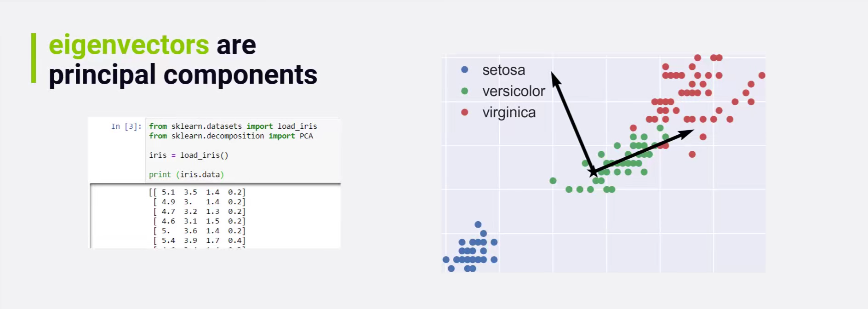Click the topmost blue setosa data point
This screenshot has height=309, width=868.
point(478,224)
